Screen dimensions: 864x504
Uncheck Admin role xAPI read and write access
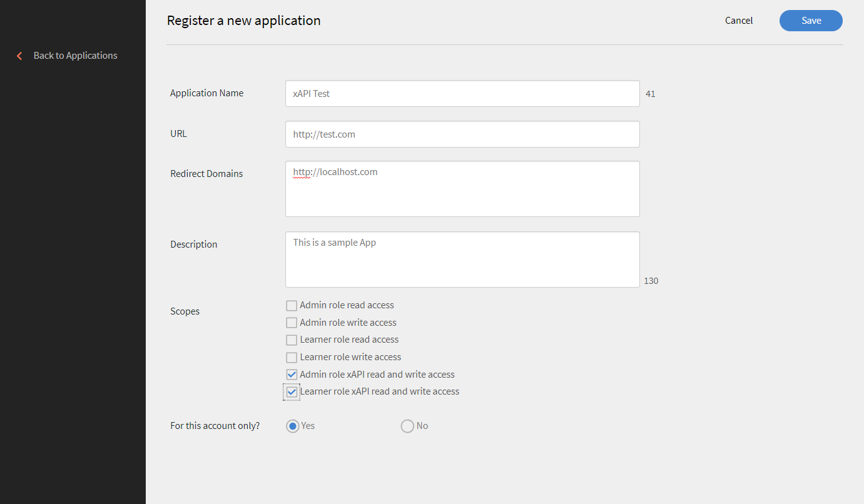292,375
